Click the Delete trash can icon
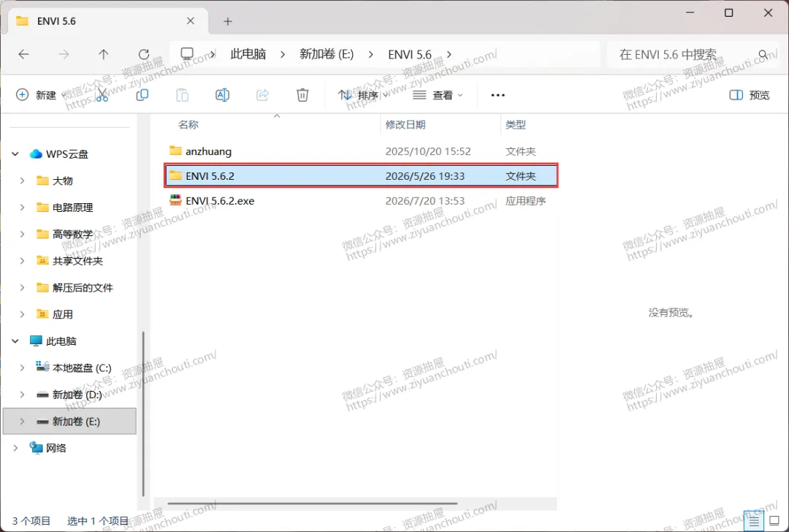The height and width of the screenshot is (532, 789). pos(302,94)
